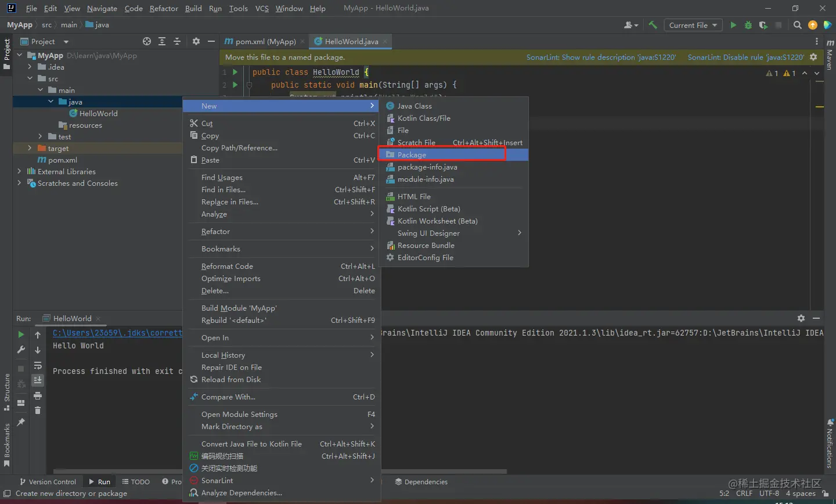The image size is (836, 504).
Task: Collapse the src folder arrow
Action: (x=30, y=78)
